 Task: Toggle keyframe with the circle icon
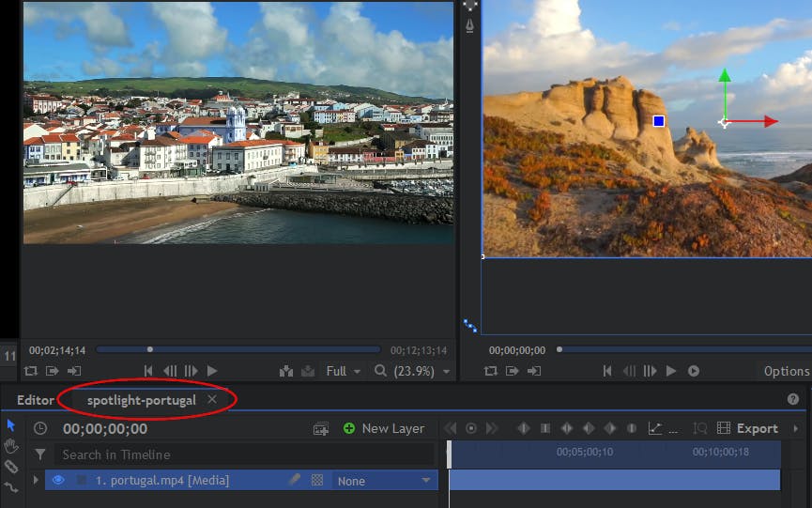pos(471,428)
